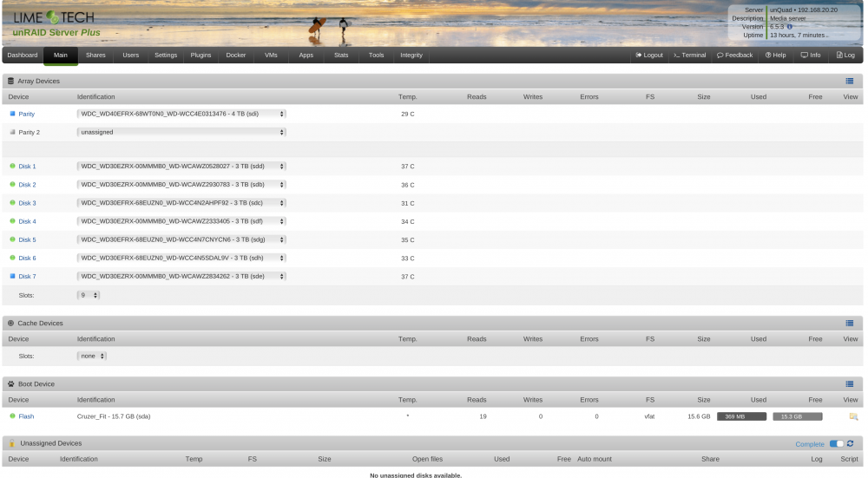Open the Parity disk assignment dropdown
The height and width of the screenshot is (478, 868).
click(181, 114)
